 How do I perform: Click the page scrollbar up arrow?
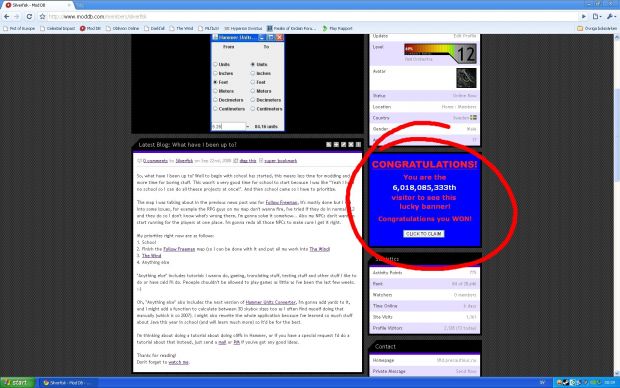[617, 37]
